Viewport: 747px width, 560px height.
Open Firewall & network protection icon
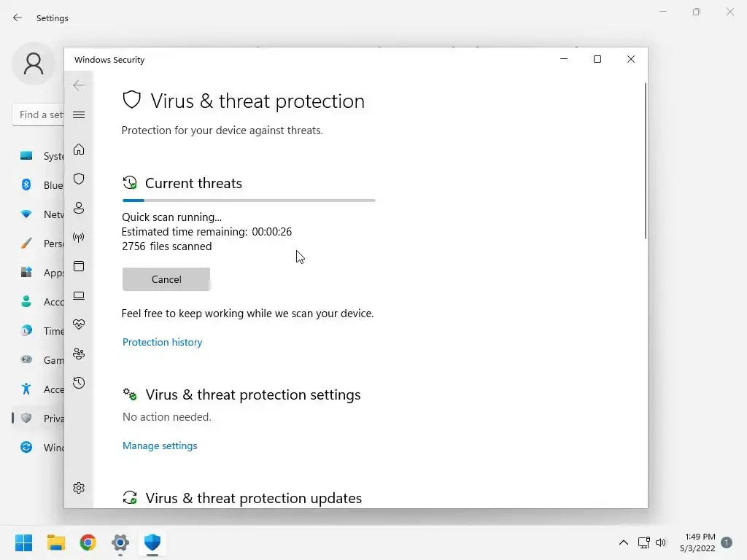click(79, 237)
